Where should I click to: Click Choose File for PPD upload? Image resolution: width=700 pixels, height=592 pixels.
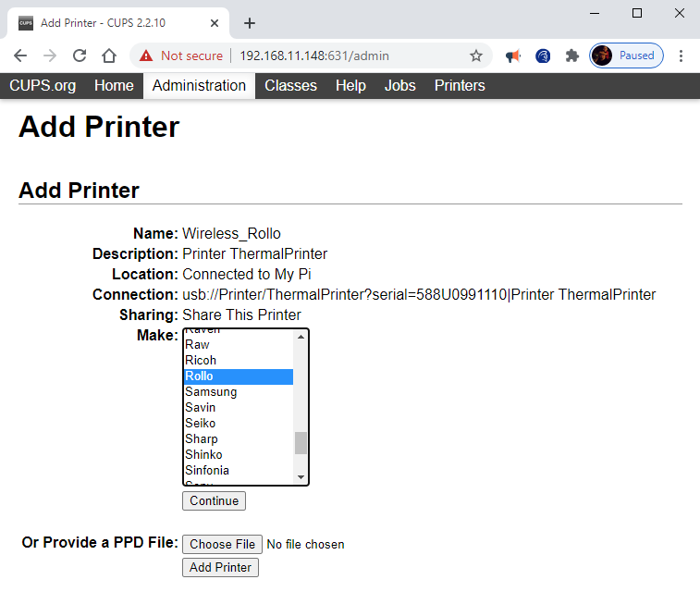pyautogui.click(x=222, y=544)
